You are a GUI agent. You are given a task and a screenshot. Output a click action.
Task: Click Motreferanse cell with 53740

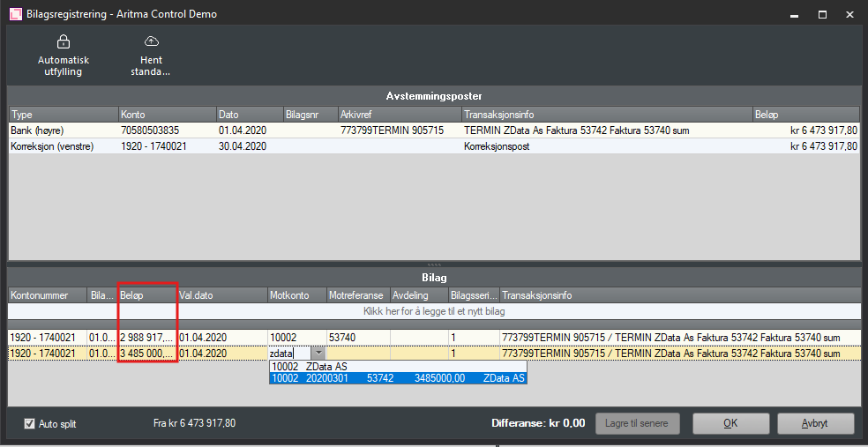point(357,337)
